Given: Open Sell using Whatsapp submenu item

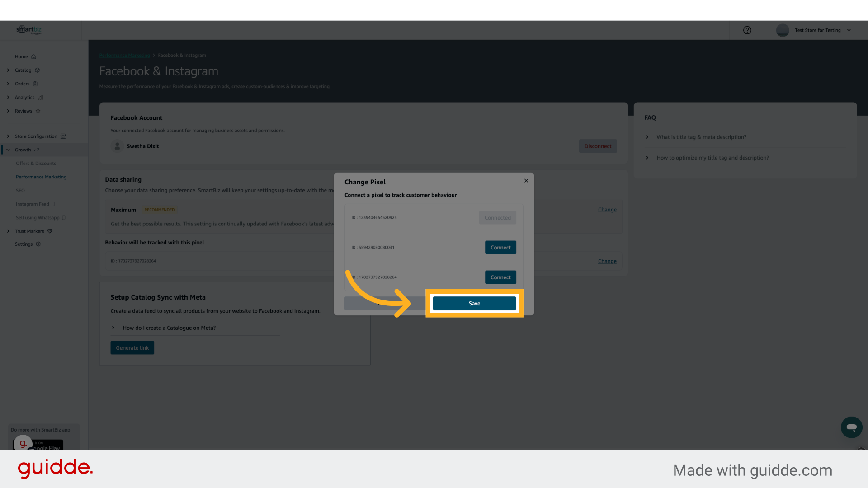Looking at the screenshot, I should click(x=38, y=218).
